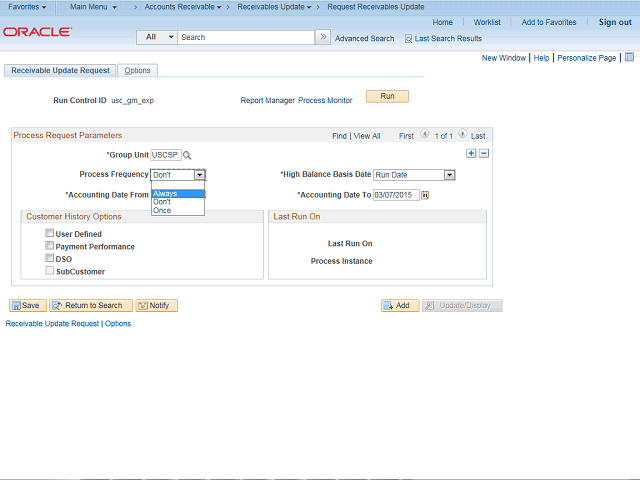Screen dimensions: 640x480
Task: Click the Notify button
Action: coord(156,305)
